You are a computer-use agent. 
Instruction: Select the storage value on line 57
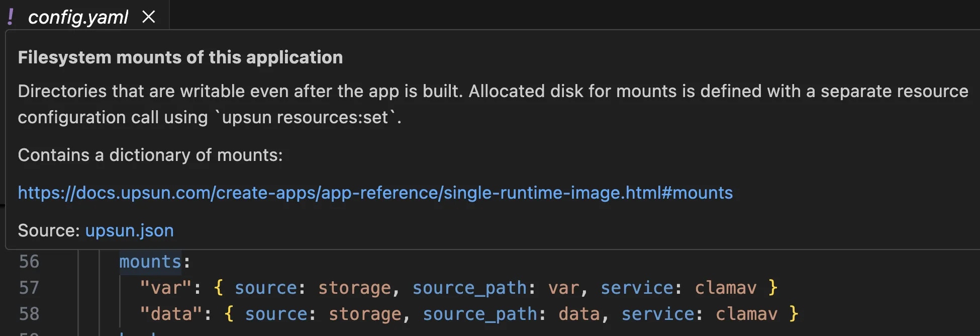tap(354, 287)
